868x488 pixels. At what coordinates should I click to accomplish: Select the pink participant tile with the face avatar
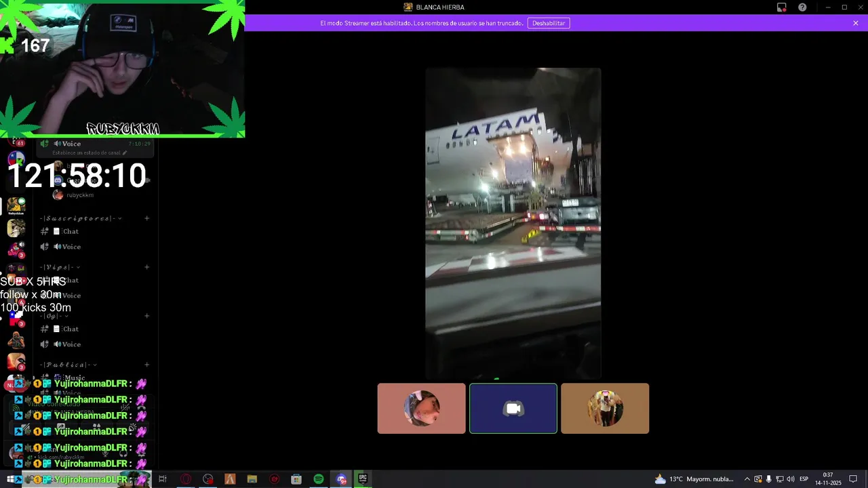422,408
